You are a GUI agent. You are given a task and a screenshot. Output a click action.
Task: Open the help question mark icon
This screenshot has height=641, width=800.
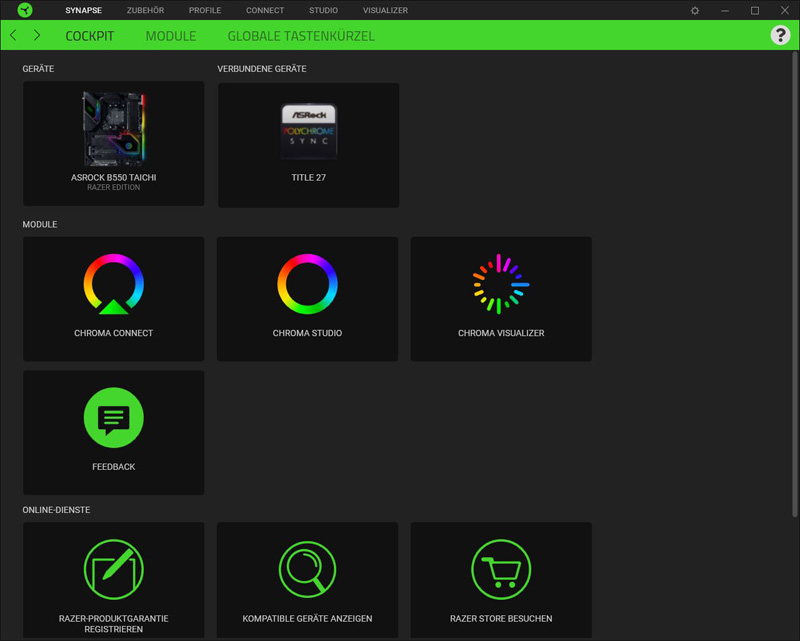[x=780, y=35]
